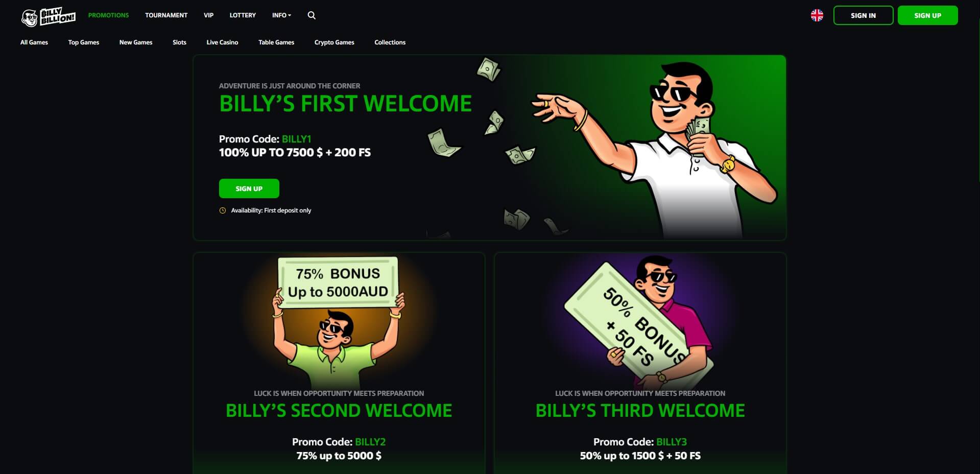Open the search magnifier icon
The width and height of the screenshot is (980, 474).
312,15
